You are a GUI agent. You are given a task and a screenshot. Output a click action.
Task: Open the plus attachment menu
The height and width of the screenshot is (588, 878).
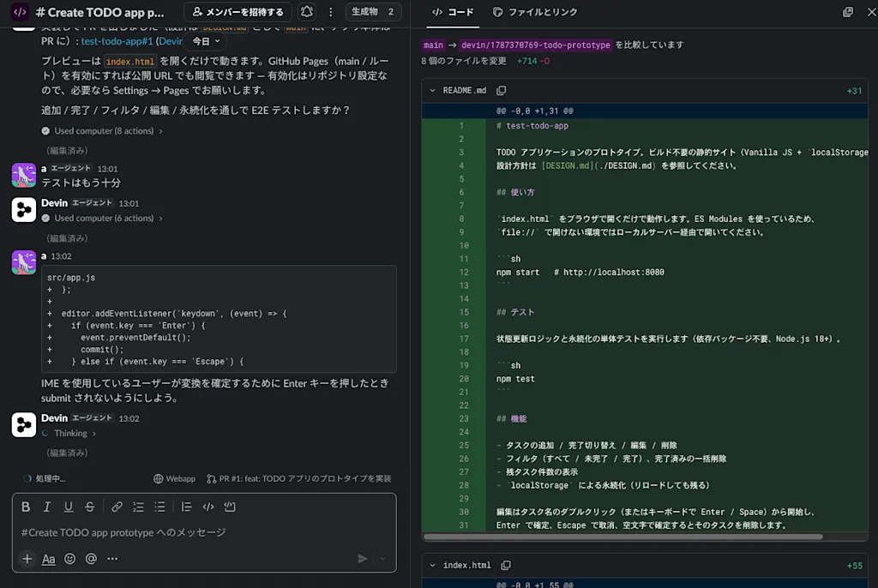tap(27, 558)
